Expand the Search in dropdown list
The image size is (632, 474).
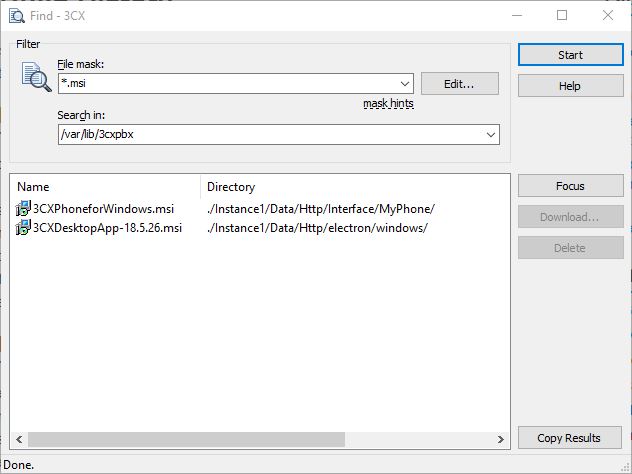(490, 135)
